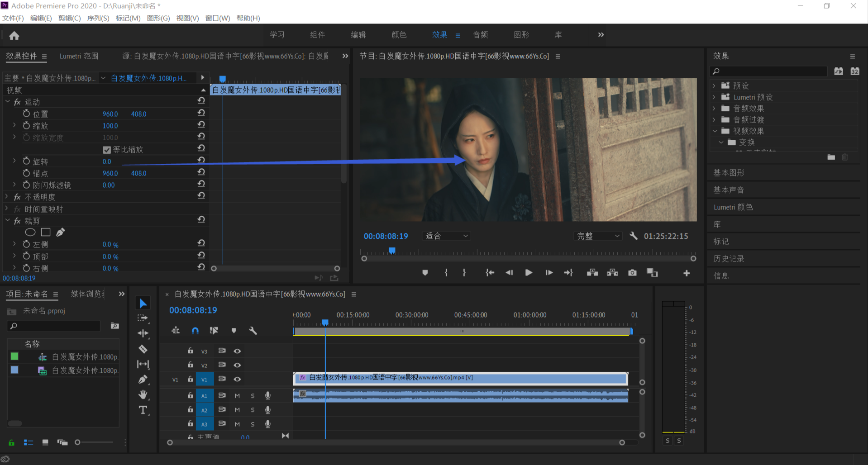Click new custom bin icon in effects panel
This screenshot has height=465, width=868.
831,157
